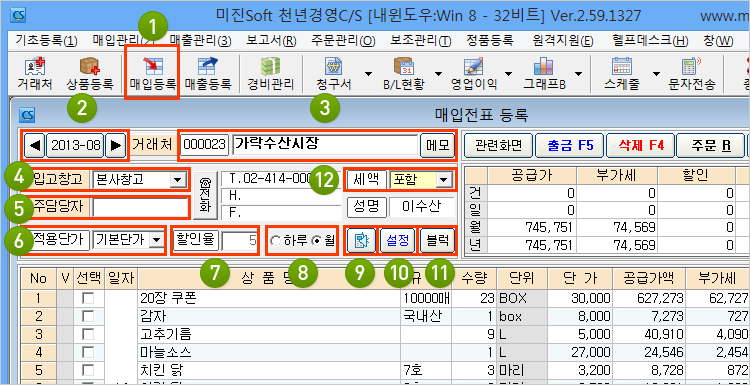
Task: Select the 하루 radio button
Action: 275,241
